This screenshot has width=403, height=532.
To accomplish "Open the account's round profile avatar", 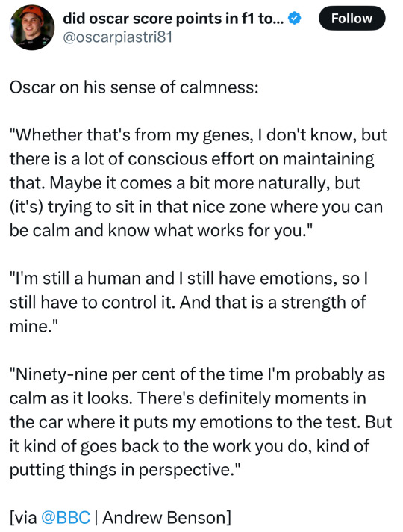I will point(32,28).
